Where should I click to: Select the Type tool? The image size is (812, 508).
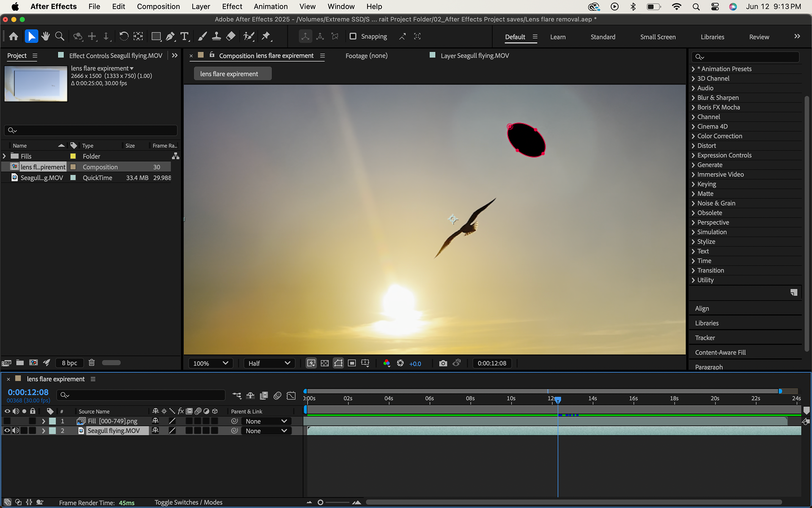(x=184, y=36)
